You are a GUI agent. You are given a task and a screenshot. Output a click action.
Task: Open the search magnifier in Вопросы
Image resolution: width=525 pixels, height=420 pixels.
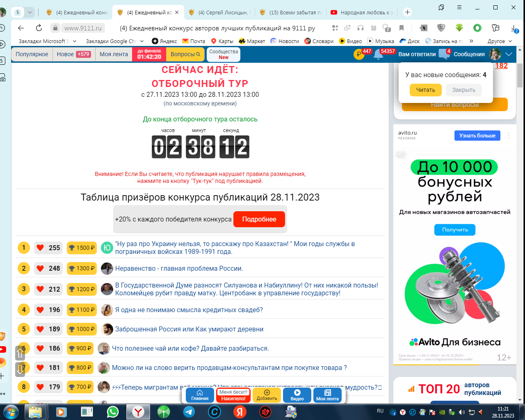coord(198,54)
